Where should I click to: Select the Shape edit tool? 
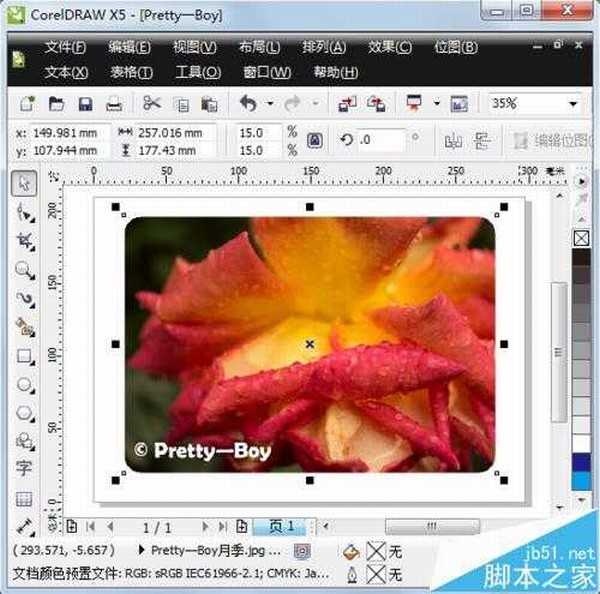[25, 212]
